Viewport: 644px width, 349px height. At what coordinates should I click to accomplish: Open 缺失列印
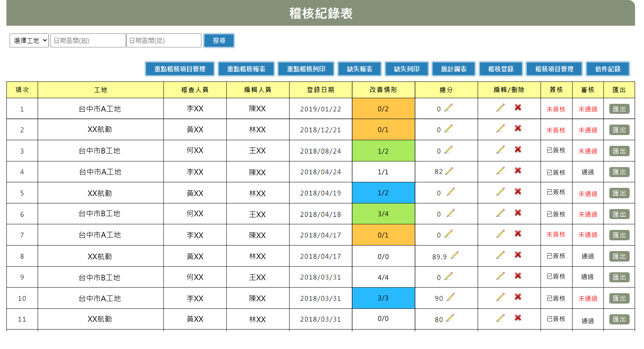(x=407, y=69)
